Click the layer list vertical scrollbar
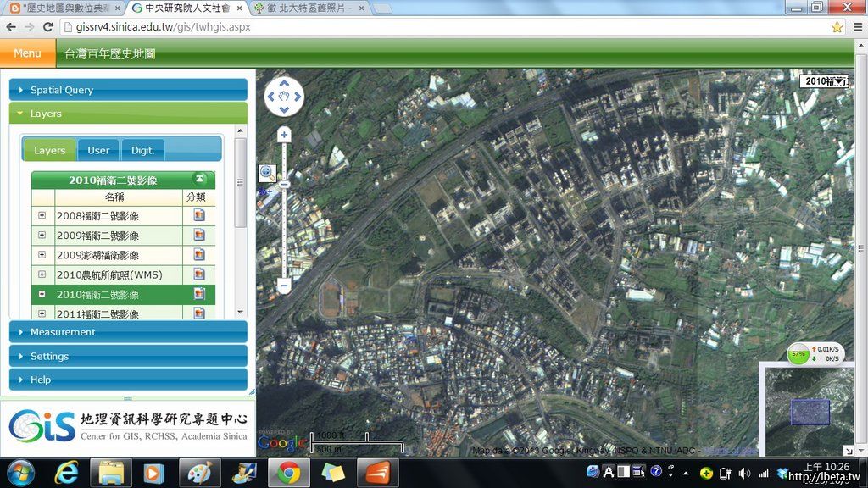The image size is (868, 488). click(x=241, y=195)
